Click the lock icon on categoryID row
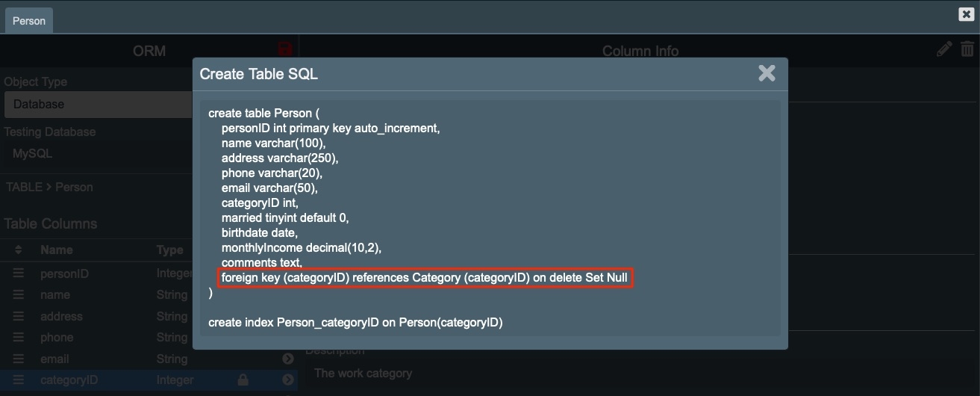The height and width of the screenshot is (396, 980). 243,380
